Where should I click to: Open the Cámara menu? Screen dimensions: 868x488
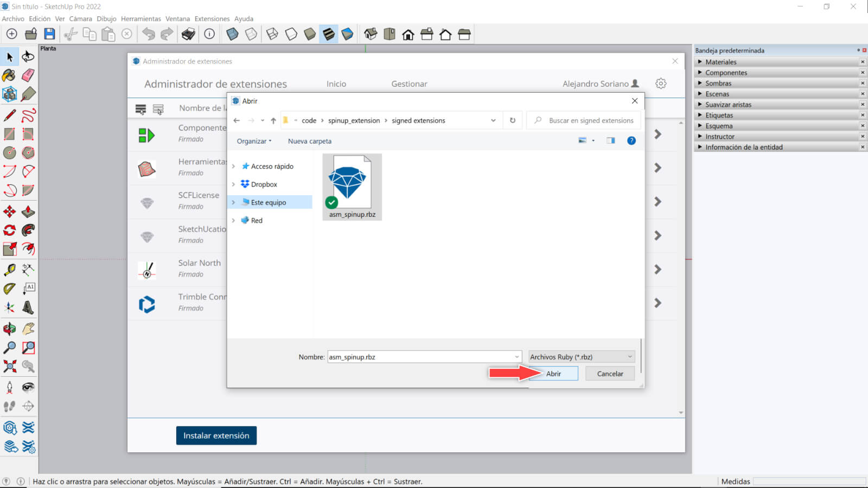[80, 18]
